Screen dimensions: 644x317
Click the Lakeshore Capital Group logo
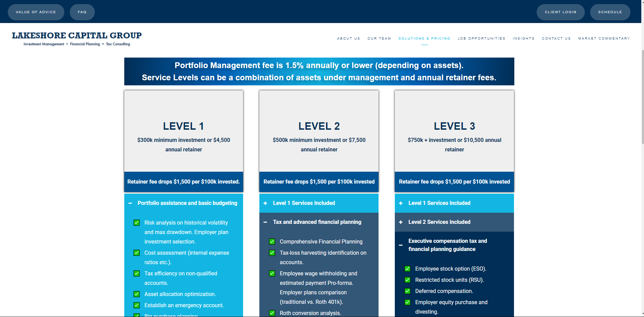[77, 39]
